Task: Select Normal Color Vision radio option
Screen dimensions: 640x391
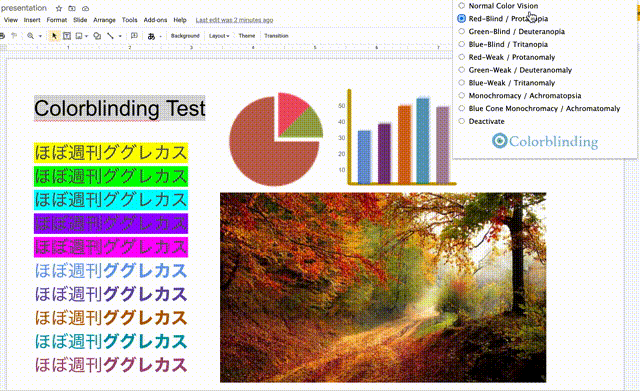Action: coord(462,6)
